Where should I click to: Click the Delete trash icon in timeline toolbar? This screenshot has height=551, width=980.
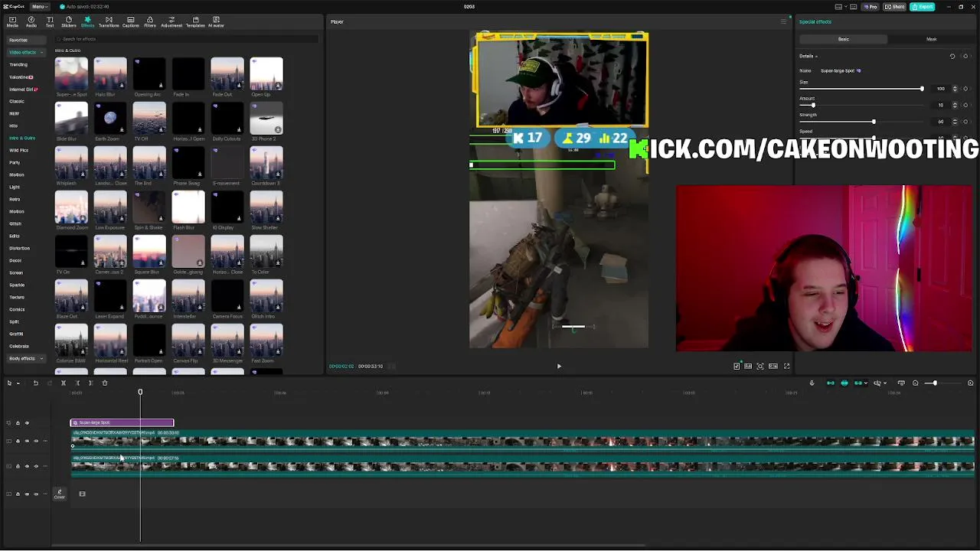tap(105, 383)
